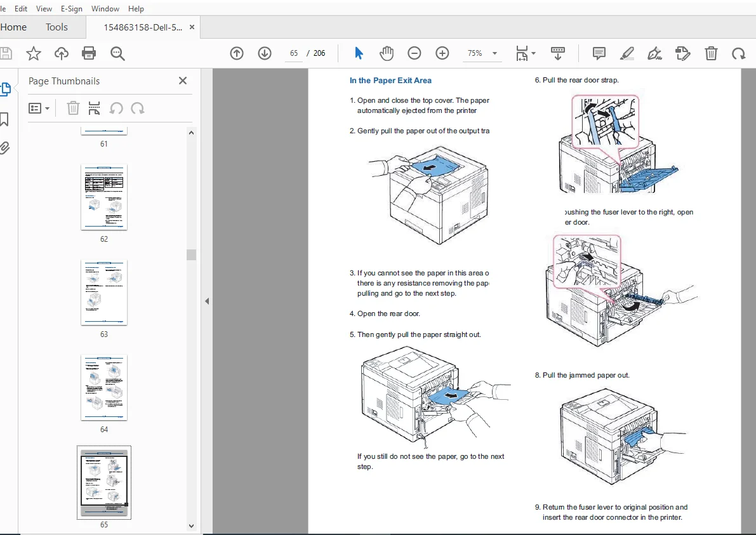
Task: Click the scrolling mode toolbar icon
Action: point(558,53)
